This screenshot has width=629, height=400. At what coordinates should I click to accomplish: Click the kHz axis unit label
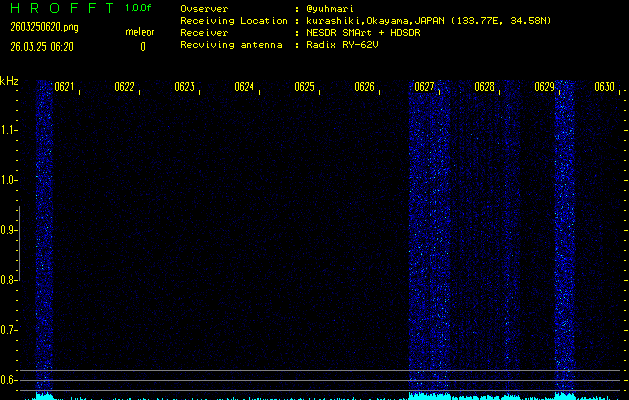pyautogui.click(x=9, y=81)
